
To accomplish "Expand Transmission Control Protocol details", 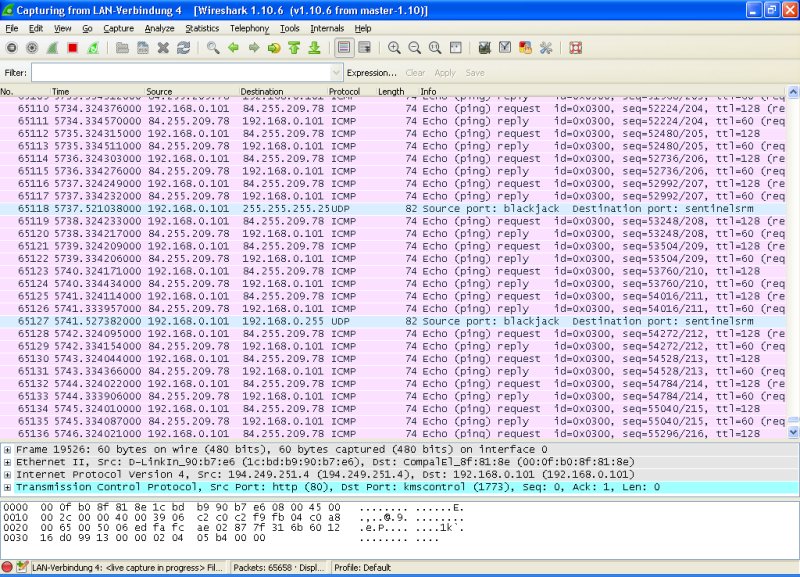I will (x=8, y=487).
